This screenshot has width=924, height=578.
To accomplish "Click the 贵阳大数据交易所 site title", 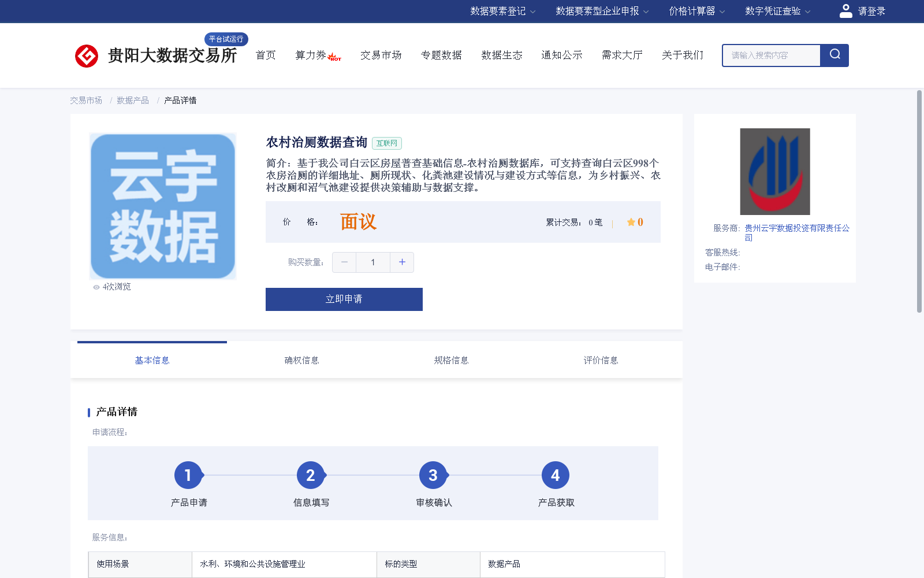I will (172, 55).
